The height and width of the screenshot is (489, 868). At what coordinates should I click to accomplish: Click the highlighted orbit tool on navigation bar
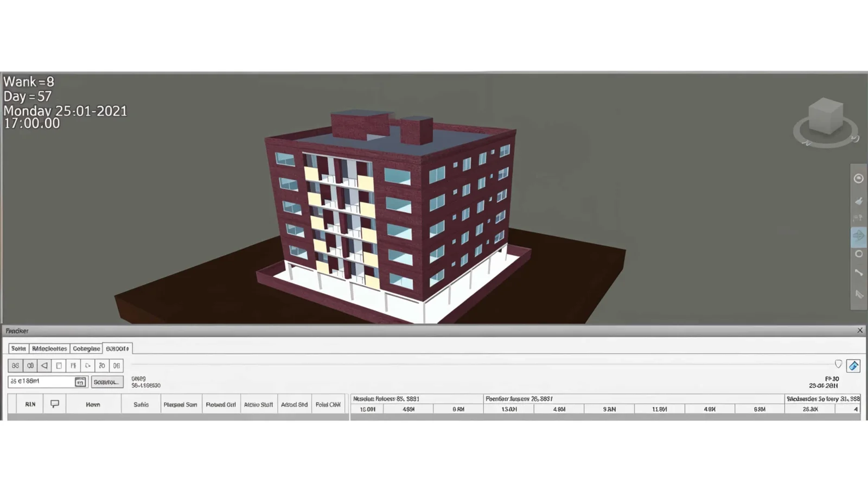[x=858, y=236]
